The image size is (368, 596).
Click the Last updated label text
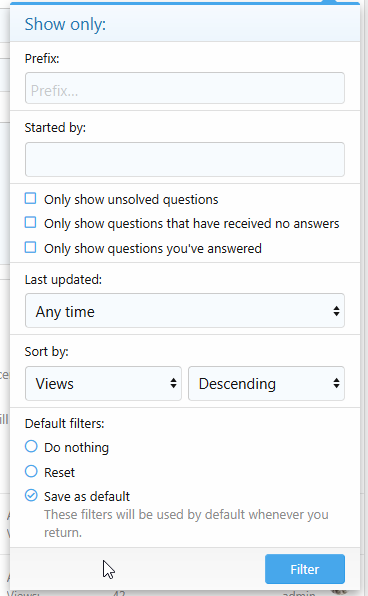pyautogui.click(x=63, y=280)
